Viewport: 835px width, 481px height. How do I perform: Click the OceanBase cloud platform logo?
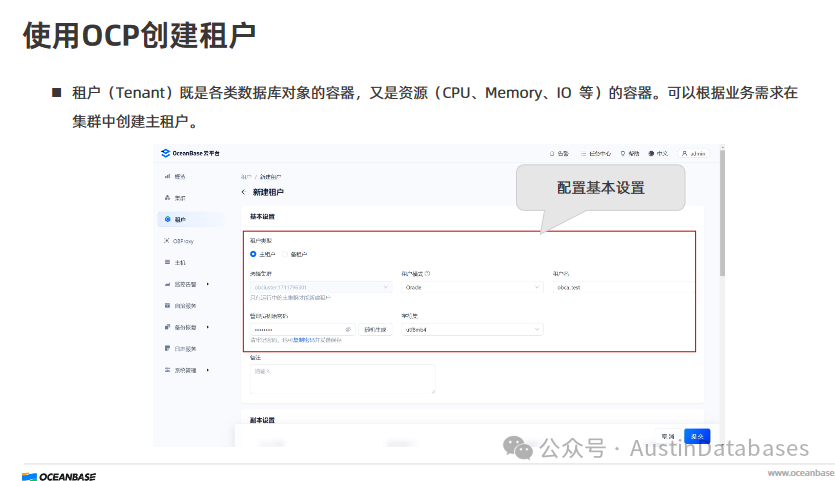click(190, 153)
